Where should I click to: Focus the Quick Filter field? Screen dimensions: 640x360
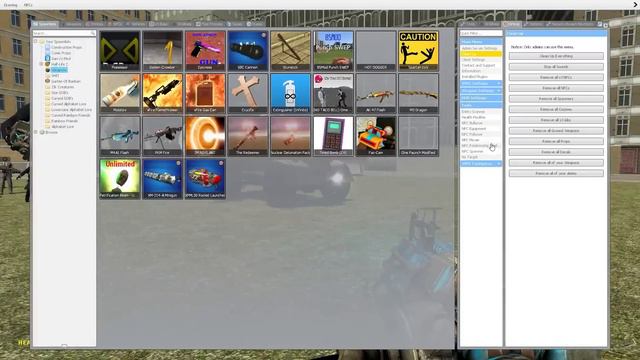tap(481, 33)
